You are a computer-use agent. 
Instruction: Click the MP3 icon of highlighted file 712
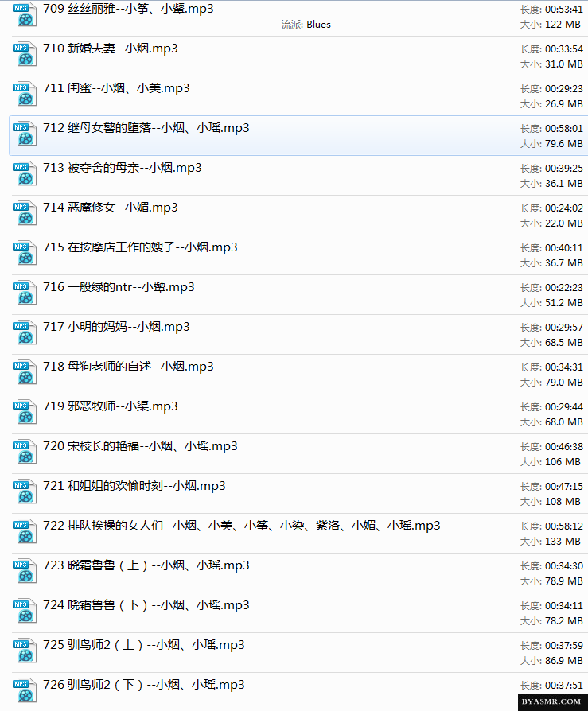pos(25,134)
